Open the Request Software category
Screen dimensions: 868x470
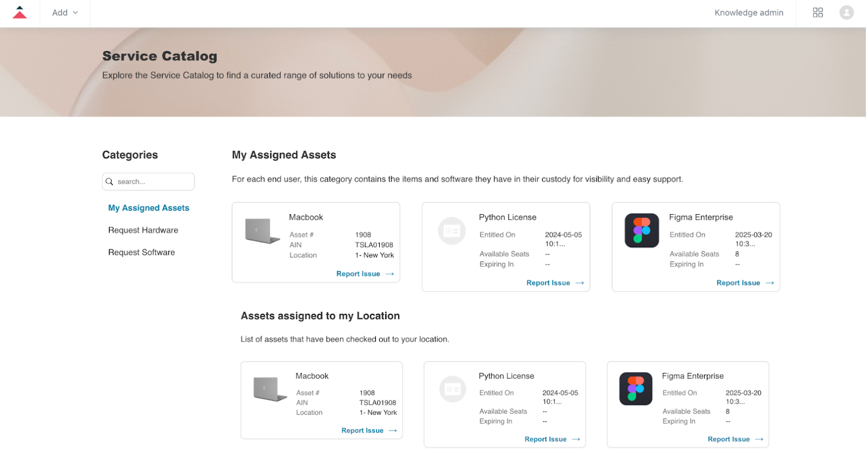(x=142, y=253)
